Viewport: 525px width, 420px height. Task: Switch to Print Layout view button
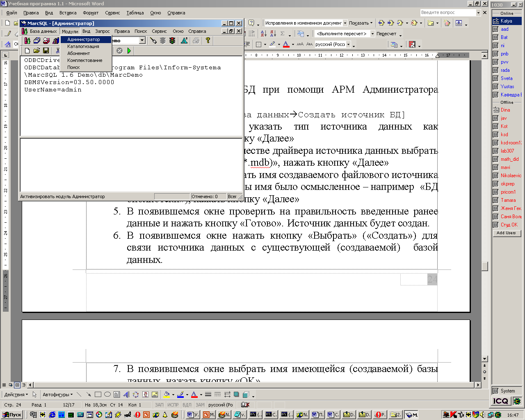[17, 385]
